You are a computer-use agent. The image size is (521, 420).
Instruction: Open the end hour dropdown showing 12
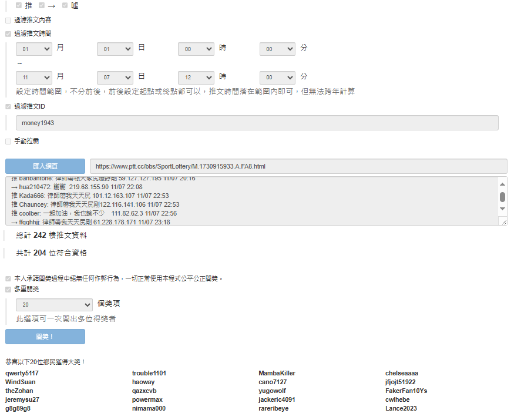[196, 78]
